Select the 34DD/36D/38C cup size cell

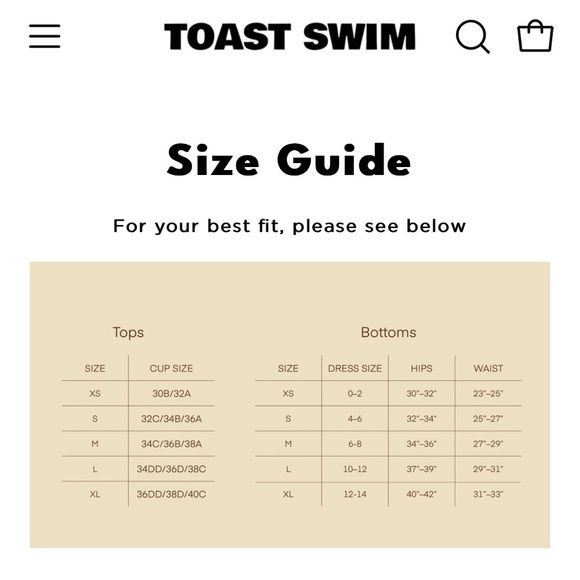pyautogui.click(x=171, y=469)
